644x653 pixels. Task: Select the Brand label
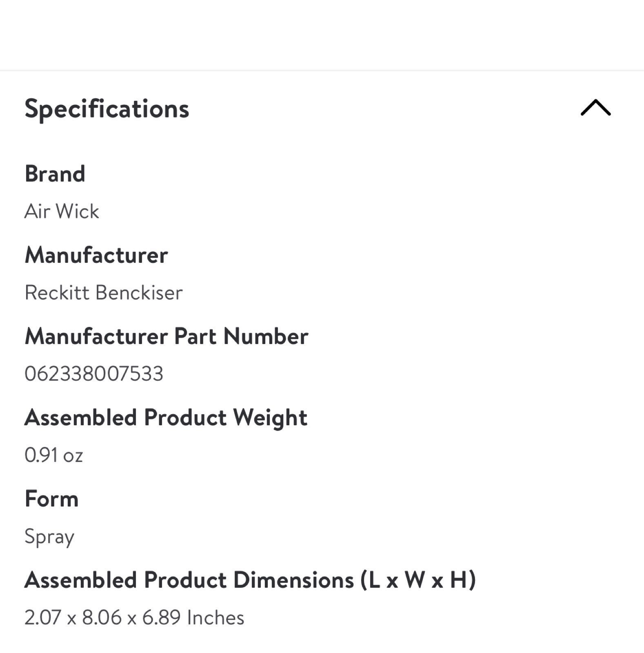pos(55,174)
